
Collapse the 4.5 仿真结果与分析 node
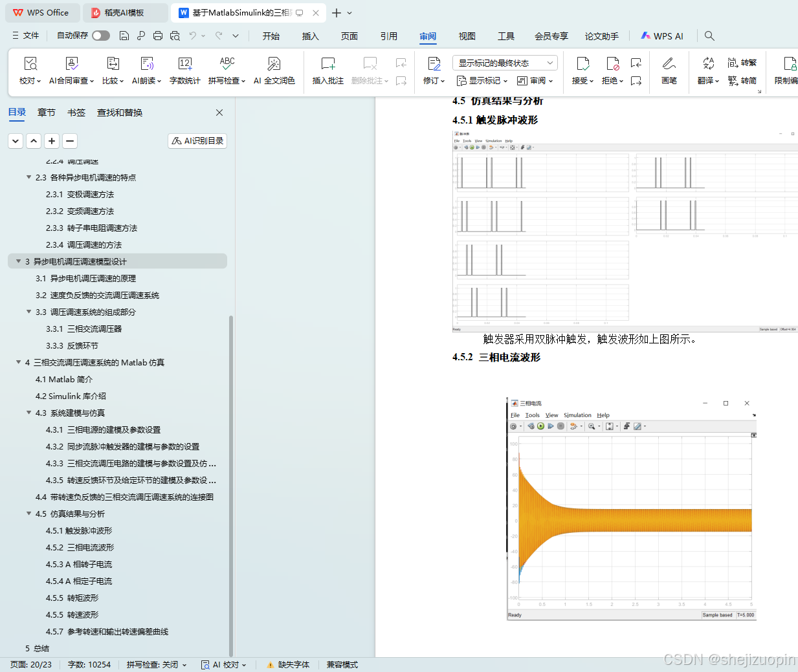28,514
